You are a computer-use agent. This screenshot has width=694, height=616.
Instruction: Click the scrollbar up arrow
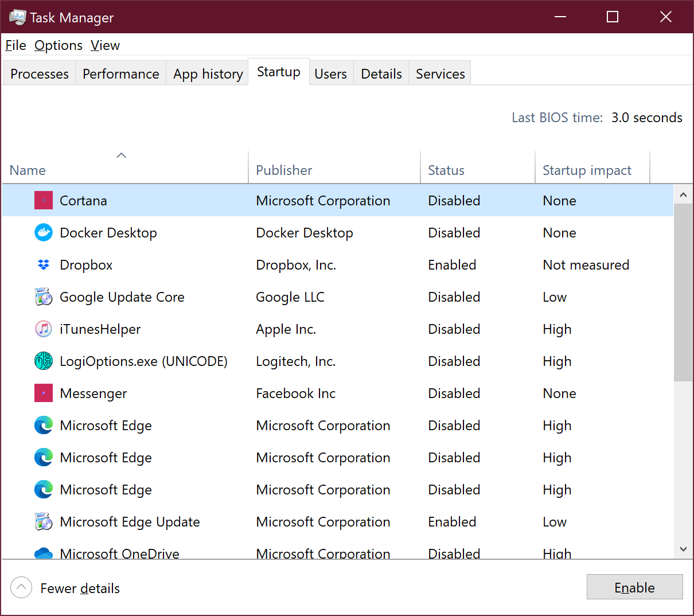(683, 194)
